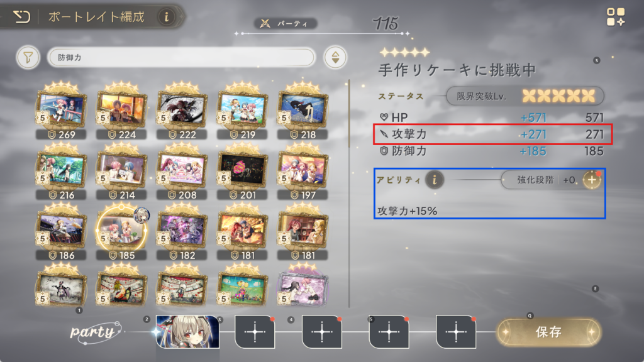Add a member to the second party slot
Image resolution: width=644 pixels, height=362 pixels.
click(255, 332)
